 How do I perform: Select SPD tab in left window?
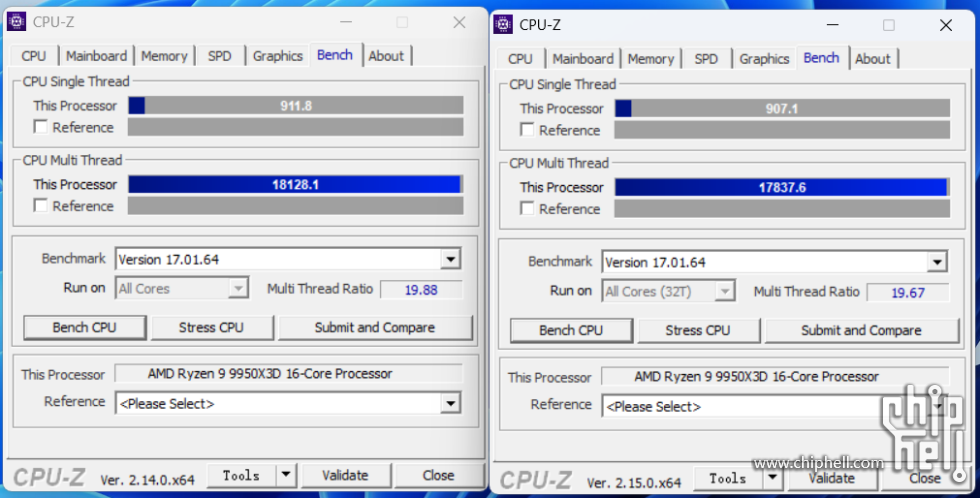click(x=219, y=56)
